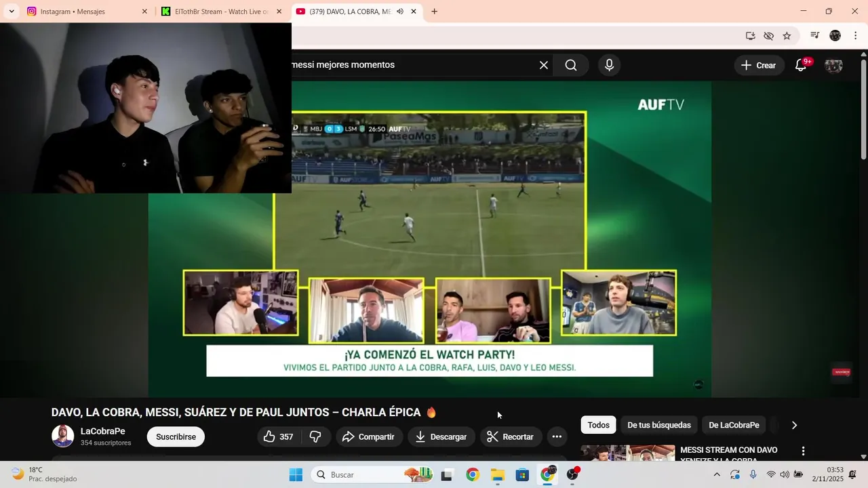Click the Compartir share button
The width and height of the screenshot is (868, 488).
coord(369,436)
